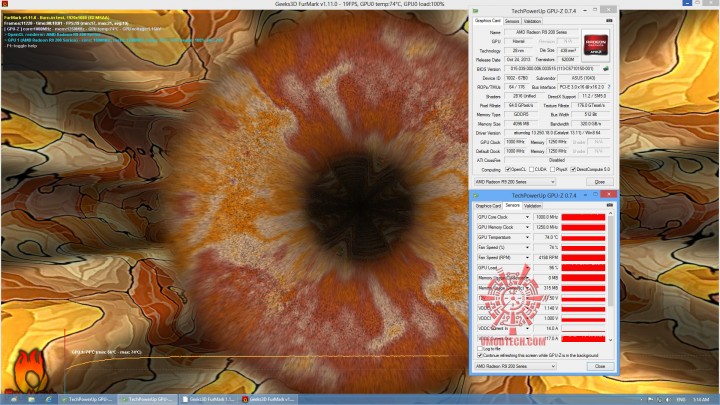This screenshot has height=405, width=720.
Task: Click the GPU Core Clock red graph bar
Action: point(583,217)
